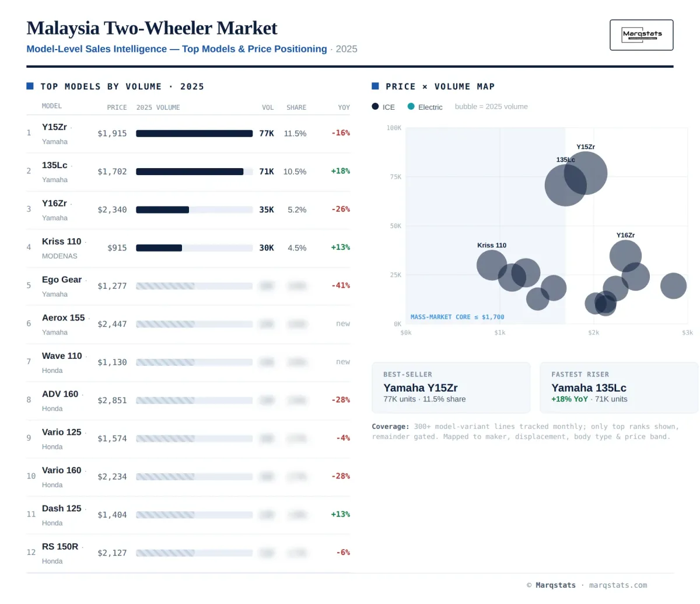
Task: Click the 100K y-axis label
Action: (394, 128)
